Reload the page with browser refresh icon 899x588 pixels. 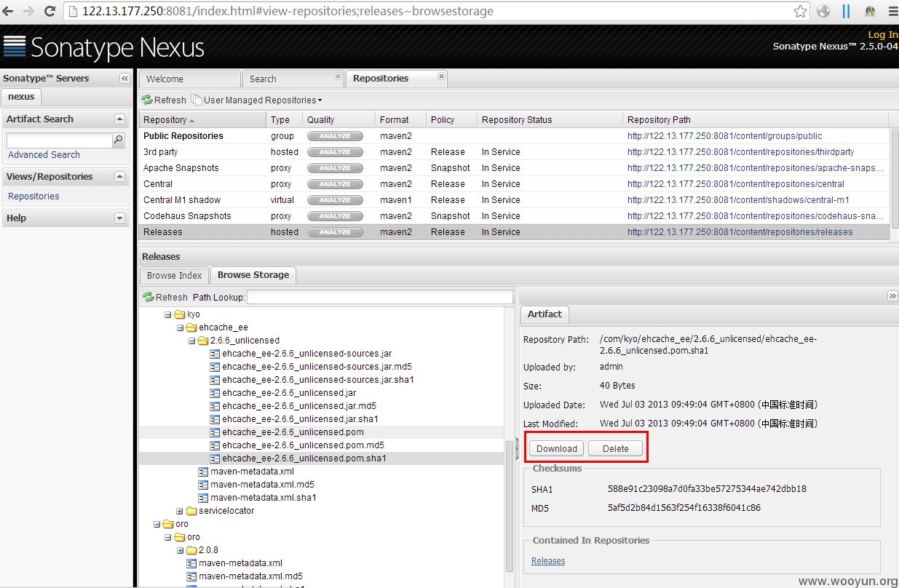coord(50,11)
